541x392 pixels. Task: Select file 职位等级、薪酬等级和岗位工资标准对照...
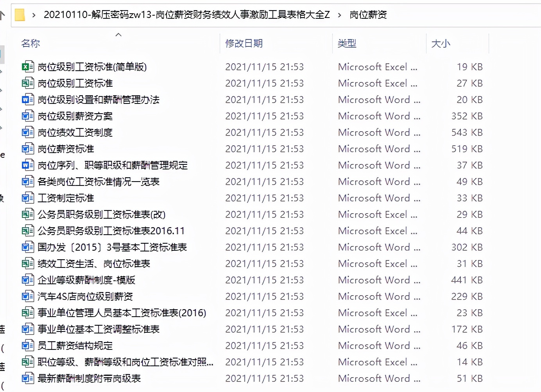(x=125, y=362)
